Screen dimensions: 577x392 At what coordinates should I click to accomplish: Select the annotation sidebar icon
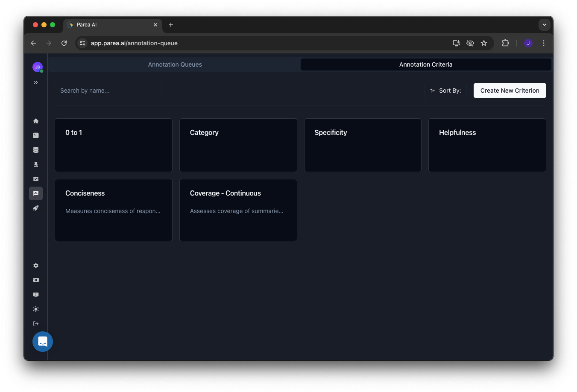click(36, 193)
